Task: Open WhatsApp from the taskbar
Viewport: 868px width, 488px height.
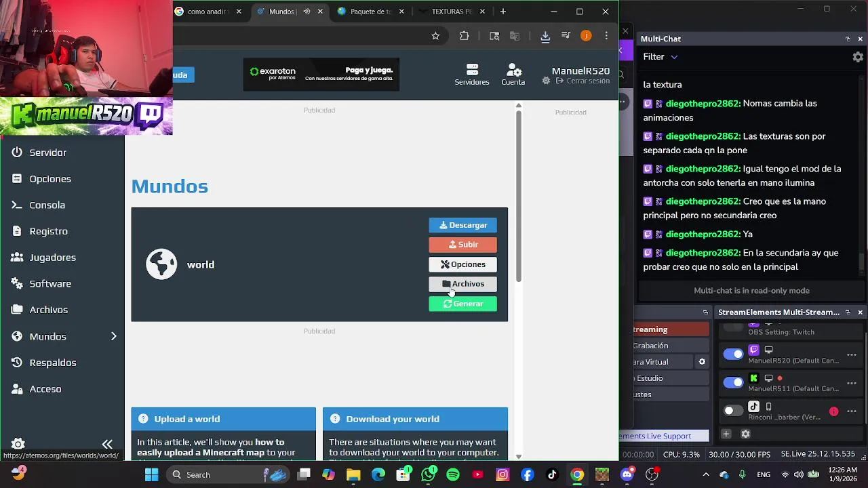Action: point(428,474)
